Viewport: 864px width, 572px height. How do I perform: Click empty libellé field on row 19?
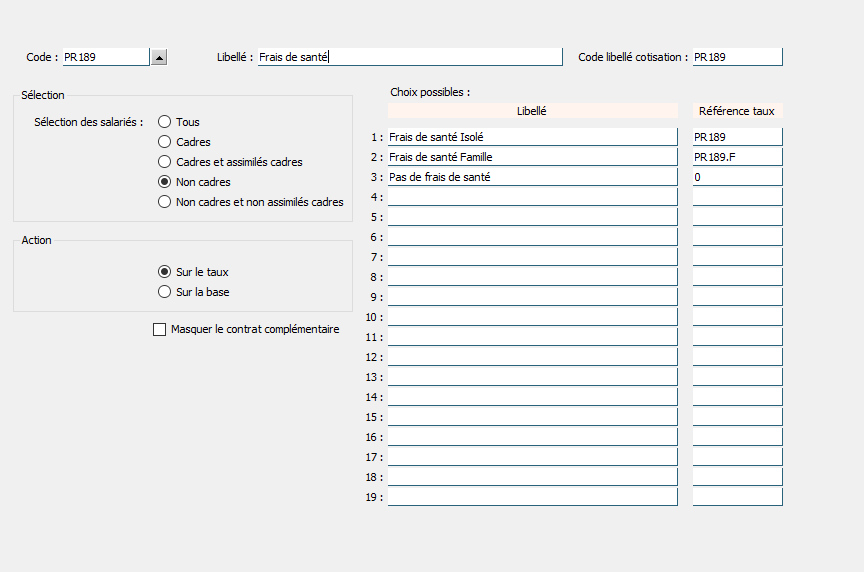tap(532, 497)
